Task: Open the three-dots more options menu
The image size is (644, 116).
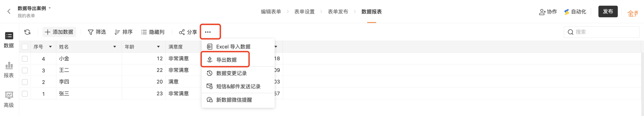Action: coord(208,32)
